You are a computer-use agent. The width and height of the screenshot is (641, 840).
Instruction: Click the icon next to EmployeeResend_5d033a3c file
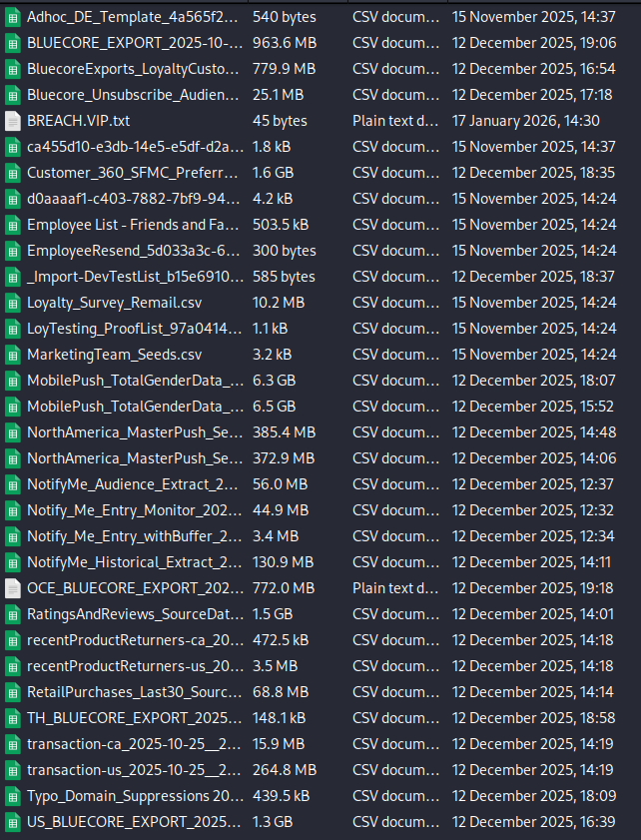12,251
